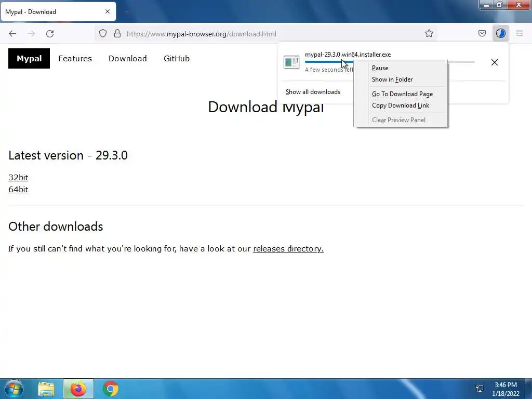
Task: Click the Other downloads heading
Action: click(56, 227)
